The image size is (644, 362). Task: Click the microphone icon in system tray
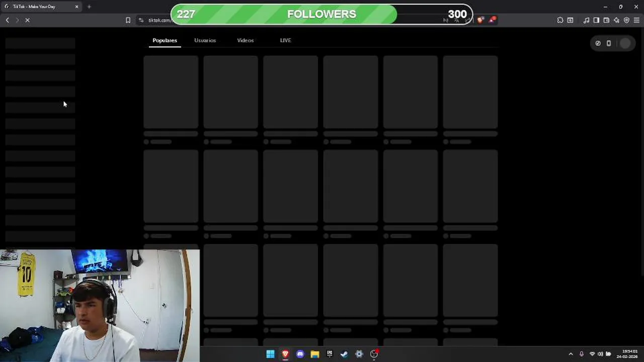click(582, 354)
